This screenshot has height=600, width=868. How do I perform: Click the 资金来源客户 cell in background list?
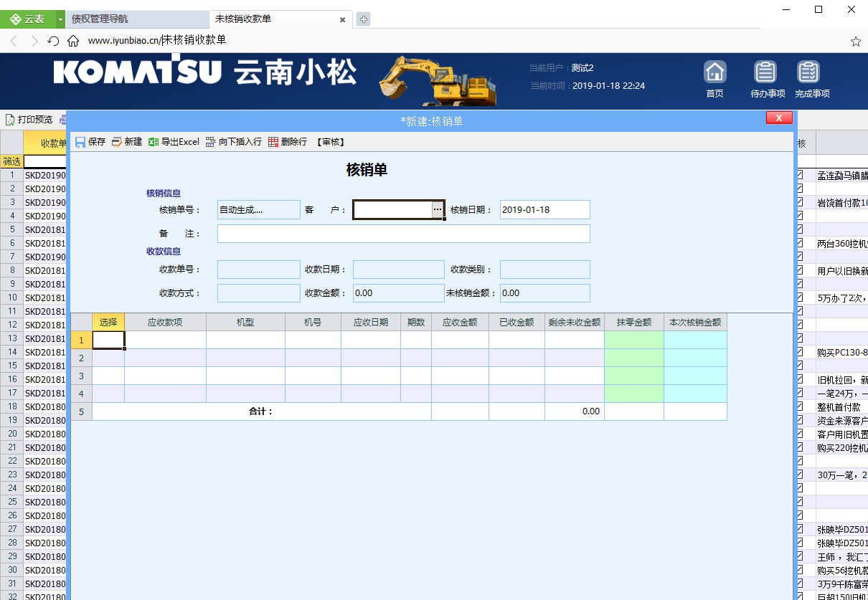point(842,420)
